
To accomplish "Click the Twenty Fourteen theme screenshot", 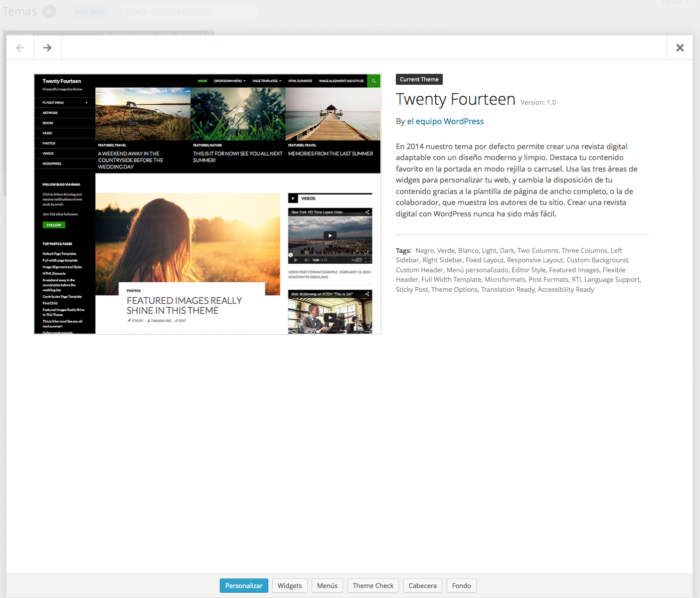I will coord(207,204).
